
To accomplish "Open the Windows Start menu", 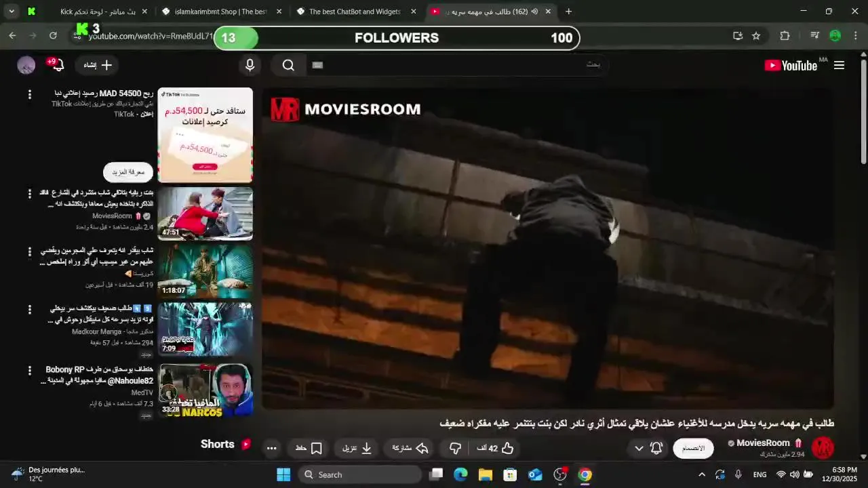I will click(x=283, y=474).
